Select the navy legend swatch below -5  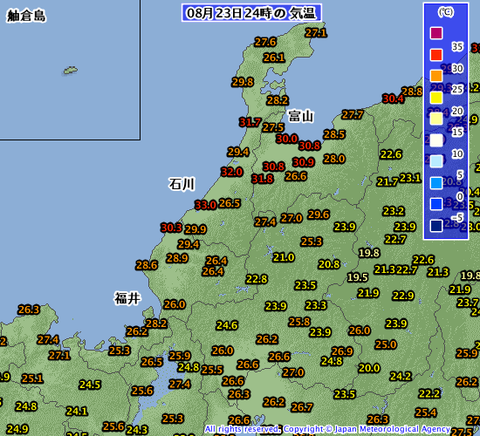436,226
